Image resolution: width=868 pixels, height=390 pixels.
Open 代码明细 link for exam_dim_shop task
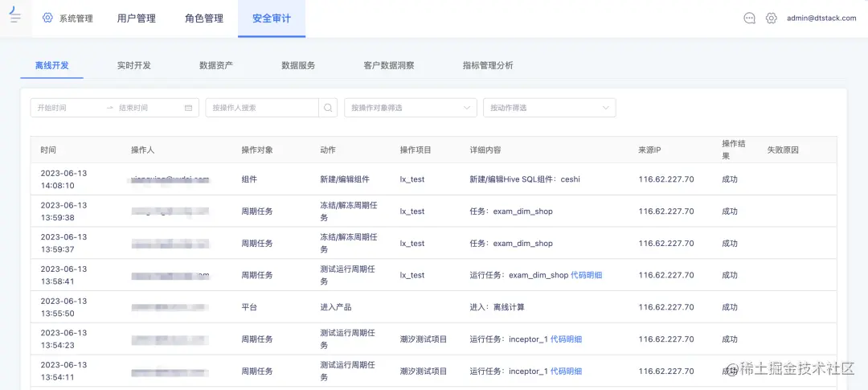pyautogui.click(x=586, y=275)
